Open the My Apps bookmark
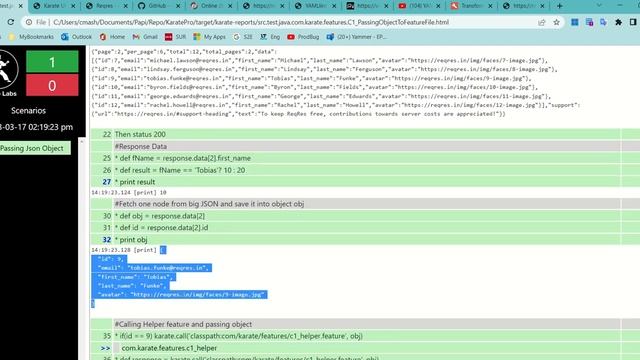The height and width of the screenshot is (360, 640). [x=209, y=37]
